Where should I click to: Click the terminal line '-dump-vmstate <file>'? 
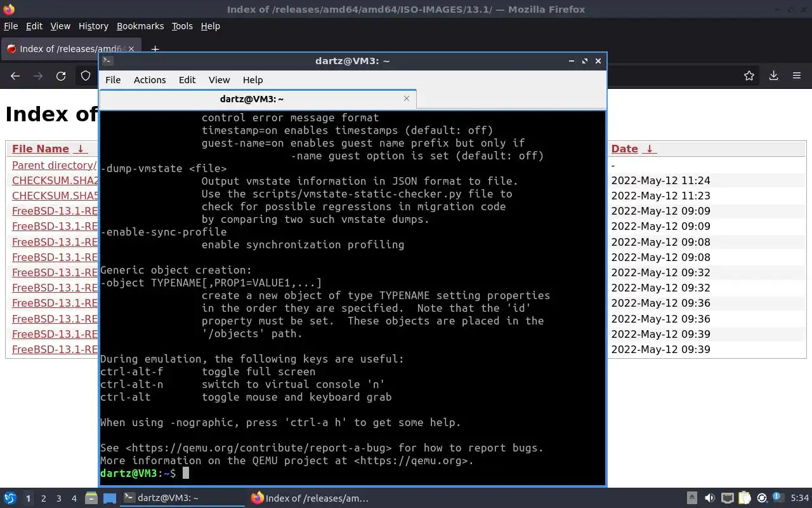[163, 168]
